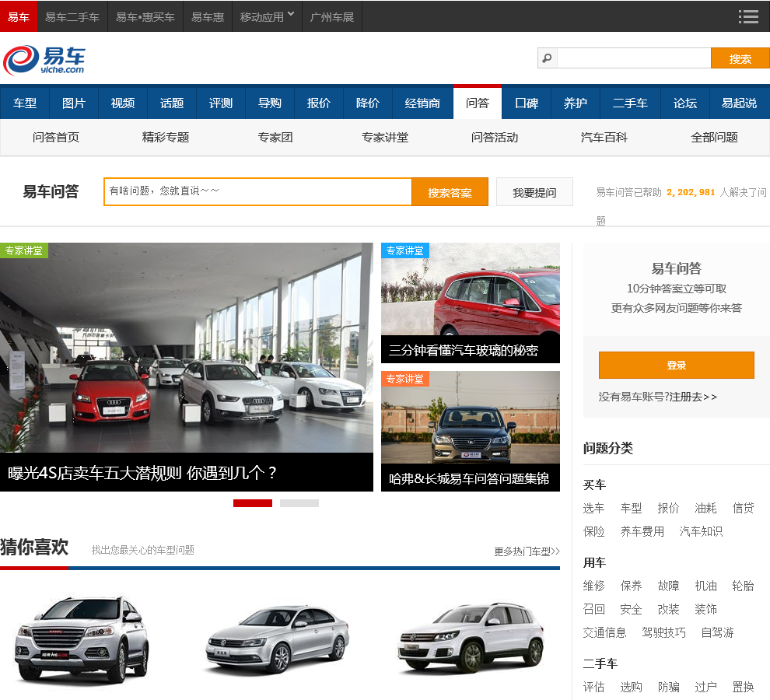Open 问答活动 in sub-navigation
The width and height of the screenshot is (770, 700).
click(x=495, y=138)
